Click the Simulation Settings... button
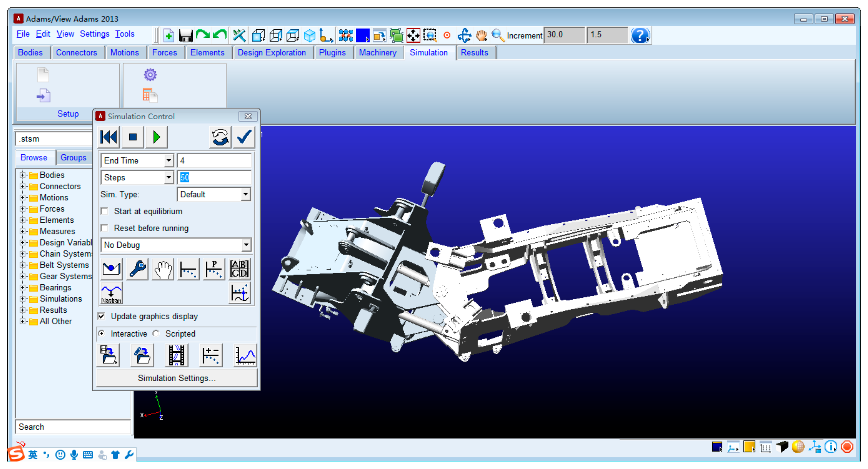This screenshot has width=868, height=469. click(x=177, y=378)
